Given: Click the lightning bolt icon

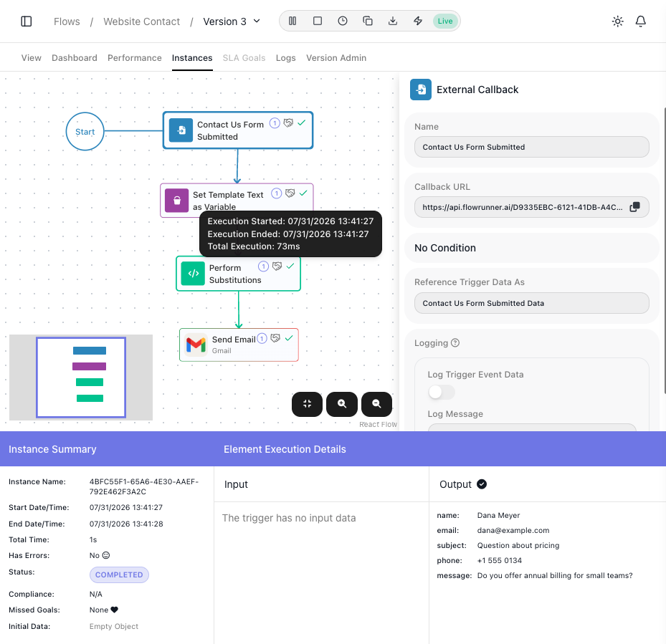Looking at the screenshot, I should [x=418, y=21].
